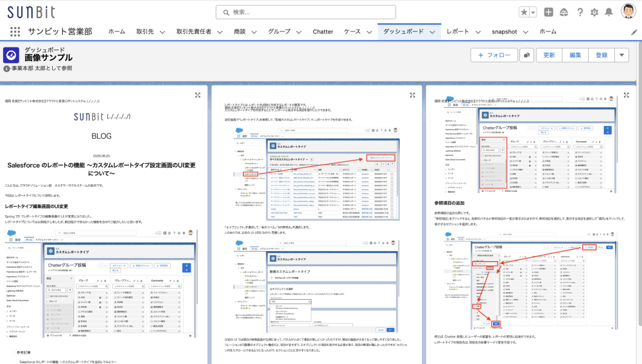The height and width of the screenshot is (364, 642).
Task: Open the ケース tab
Action: pyautogui.click(x=352, y=31)
